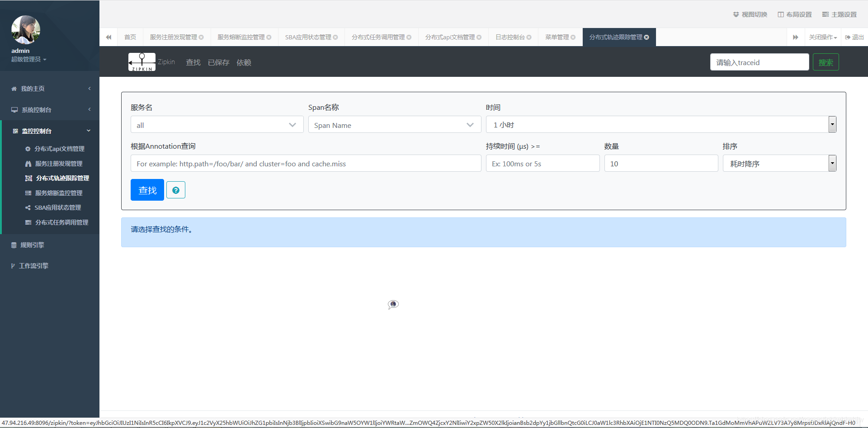868x428 pixels.
Task: Open the Span名称 dropdown
Action: 395,125
